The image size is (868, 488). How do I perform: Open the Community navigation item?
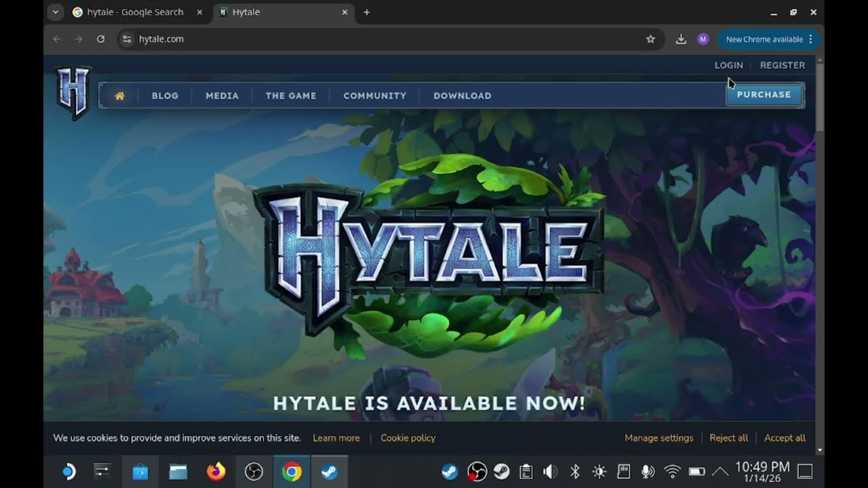375,96
